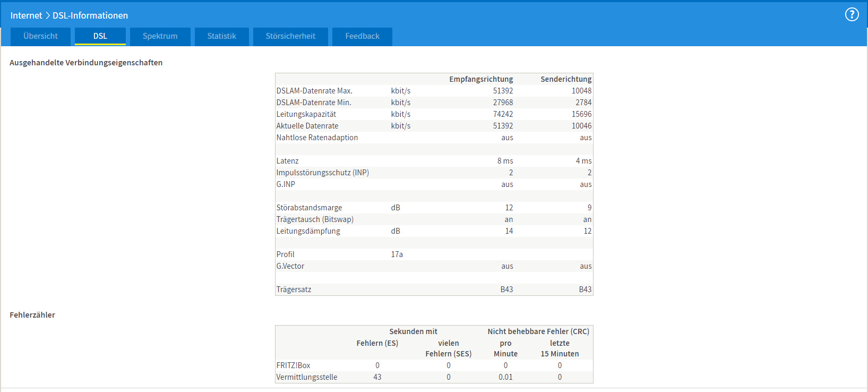Select the Profil value 17a
The width and height of the screenshot is (868, 392).
[x=397, y=254]
